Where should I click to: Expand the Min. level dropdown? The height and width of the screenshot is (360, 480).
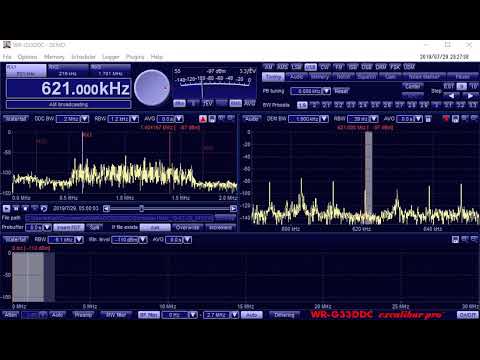coord(143,240)
